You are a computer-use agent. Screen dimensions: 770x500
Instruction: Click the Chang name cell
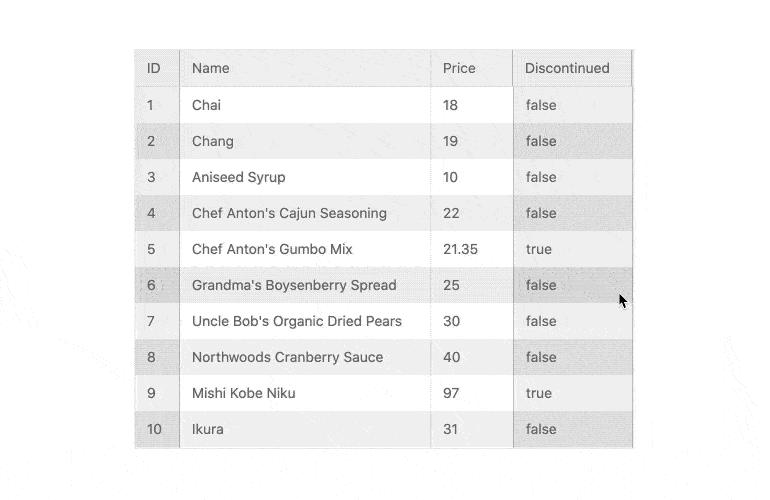point(213,141)
